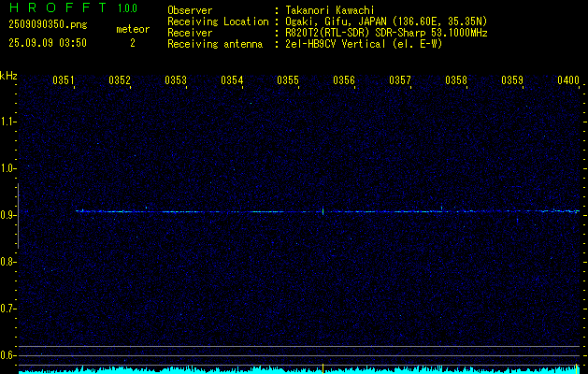Click the 0357 time marker

point(400,79)
